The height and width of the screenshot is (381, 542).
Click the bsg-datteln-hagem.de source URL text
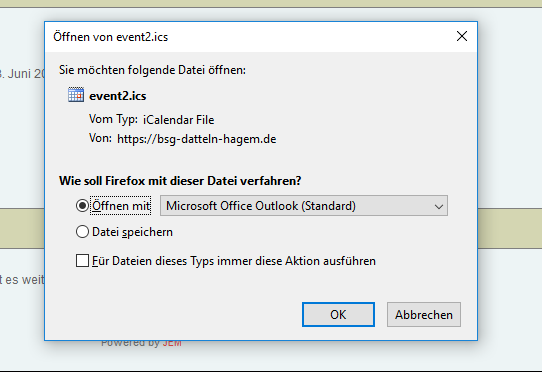click(197, 139)
